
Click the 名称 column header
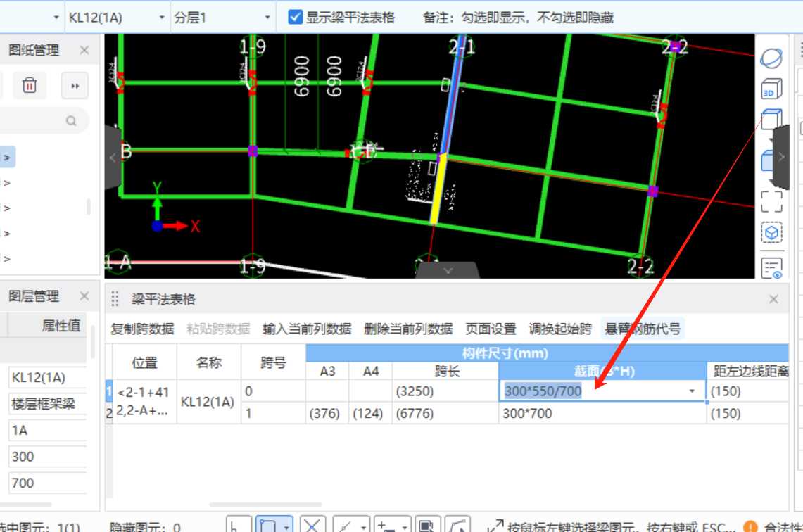point(209,362)
